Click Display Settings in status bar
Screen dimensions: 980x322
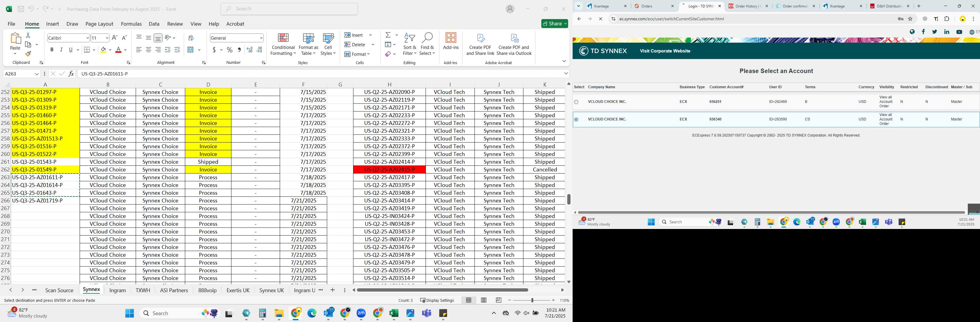pos(437,300)
